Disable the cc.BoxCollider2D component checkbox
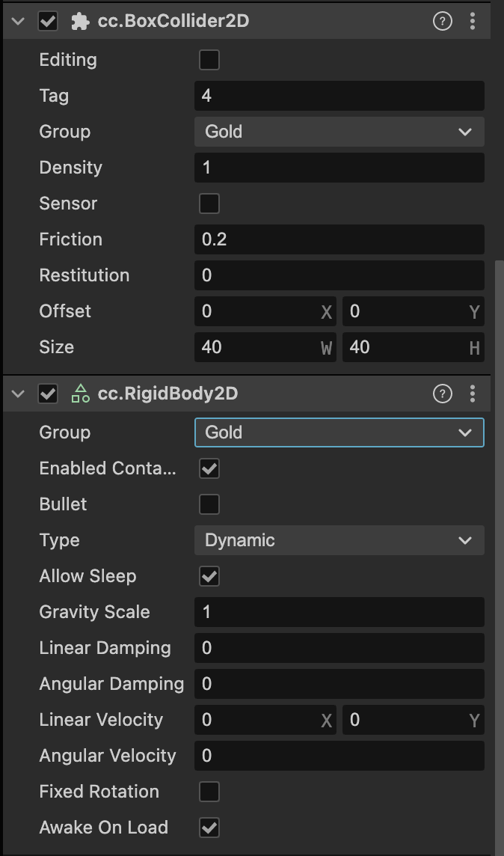504x856 pixels. click(x=48, y=21)
